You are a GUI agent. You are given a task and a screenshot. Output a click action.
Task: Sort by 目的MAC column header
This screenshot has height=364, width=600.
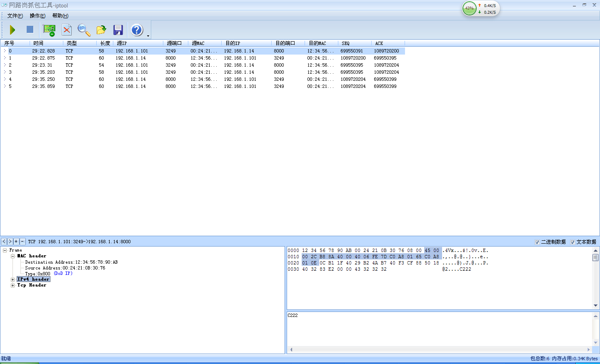[x=321, y=43]
